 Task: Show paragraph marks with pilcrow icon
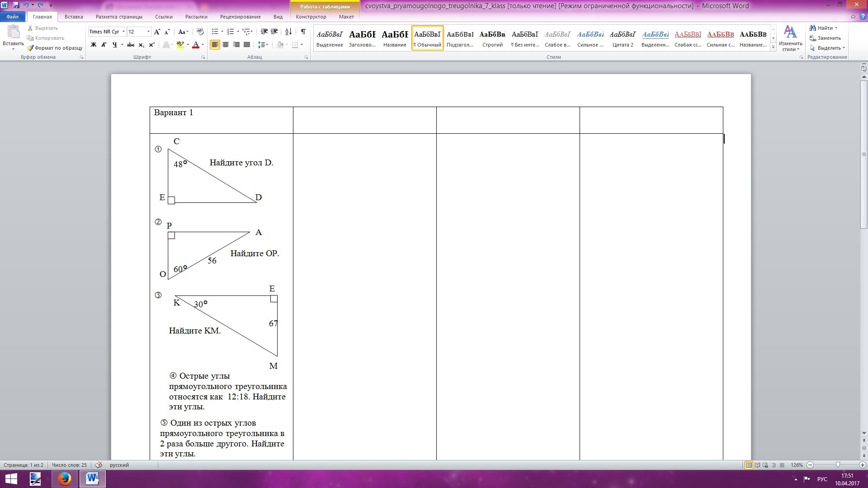(303, 32)
